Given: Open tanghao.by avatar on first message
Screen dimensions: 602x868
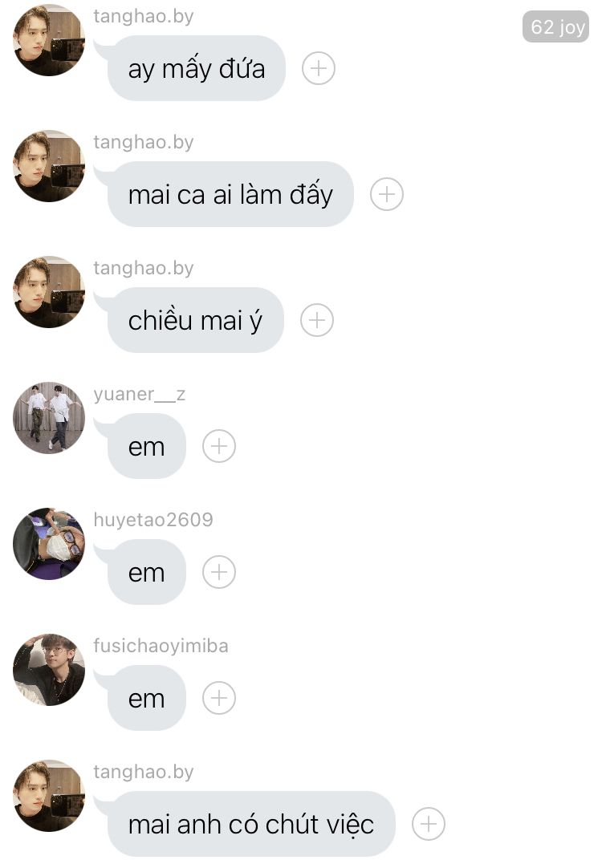Looking at the screenshot, I should [49, 40].
